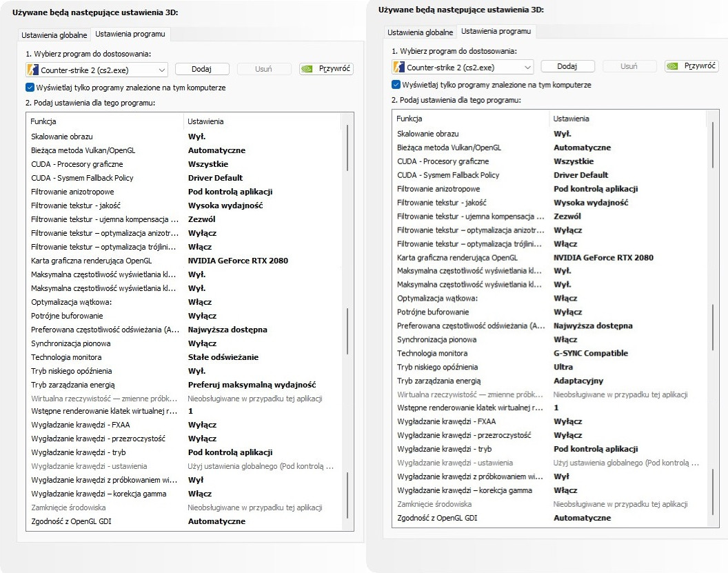The image size is (728, 573).
Task: Click Potrójne buforowanie row in right panel
Action: (x=550, y=312)
